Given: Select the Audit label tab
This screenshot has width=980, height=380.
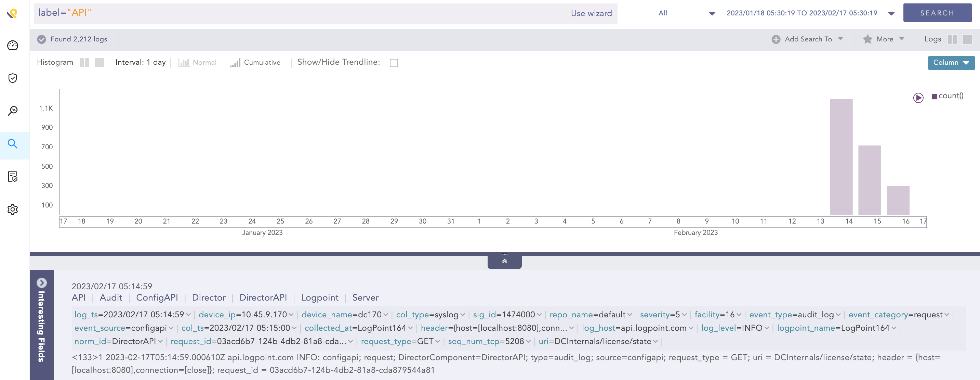Looking at the screenshot, I should tap(111, 297).
